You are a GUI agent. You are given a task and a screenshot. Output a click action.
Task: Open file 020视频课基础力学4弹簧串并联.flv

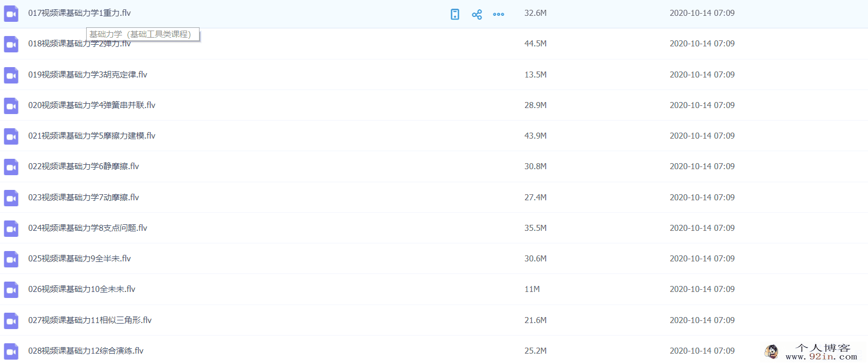92,105
